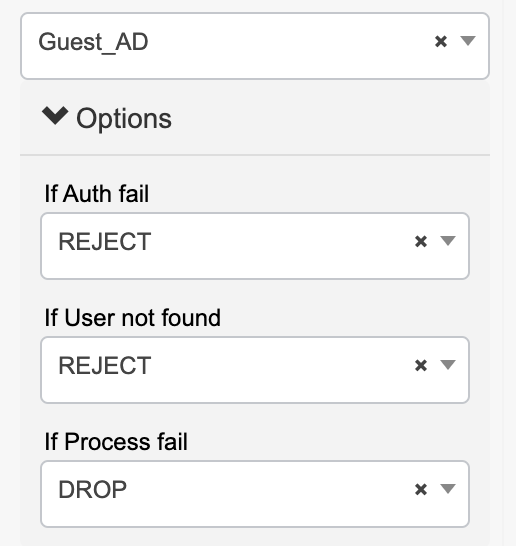Click the DROP text value
This screenshot has width=516, height=546.
tap(93, 490)
